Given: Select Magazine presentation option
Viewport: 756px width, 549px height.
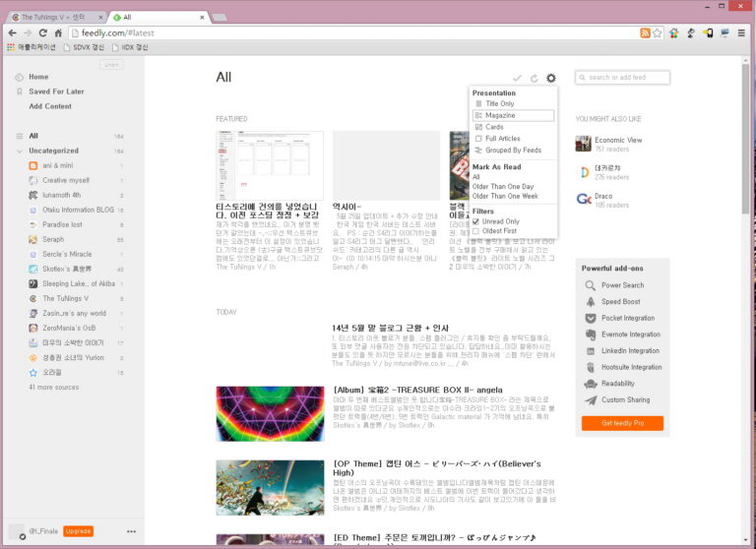Looking at the screenshot, I should pos(513,116).
